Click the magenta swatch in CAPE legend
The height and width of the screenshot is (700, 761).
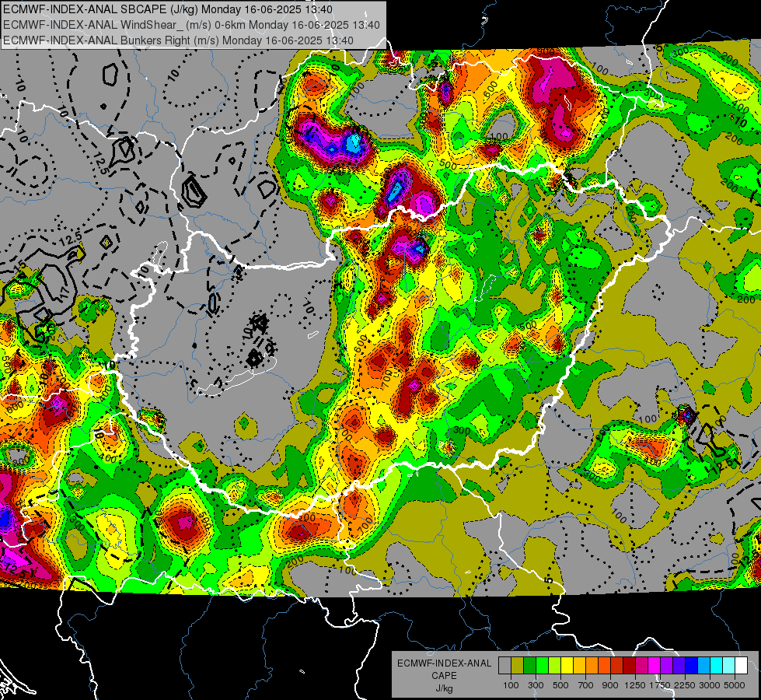pyautogui.click(x=654, y=666)
